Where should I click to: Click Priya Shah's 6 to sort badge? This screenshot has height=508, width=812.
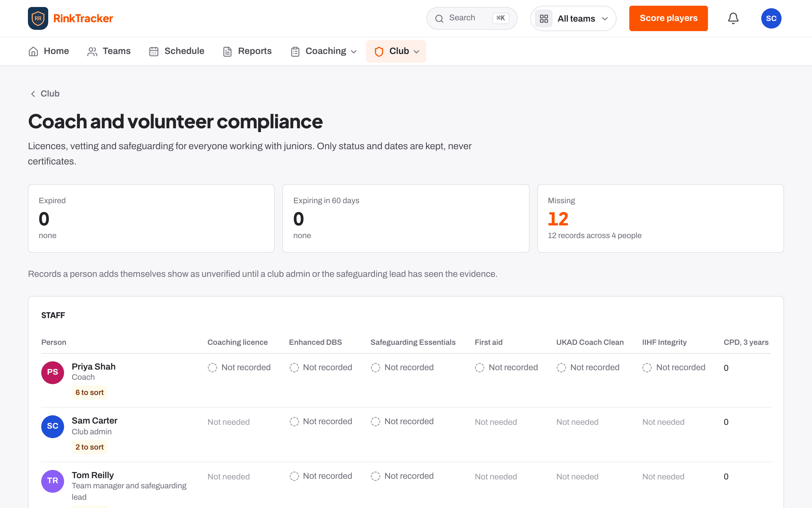coord(89,392)
